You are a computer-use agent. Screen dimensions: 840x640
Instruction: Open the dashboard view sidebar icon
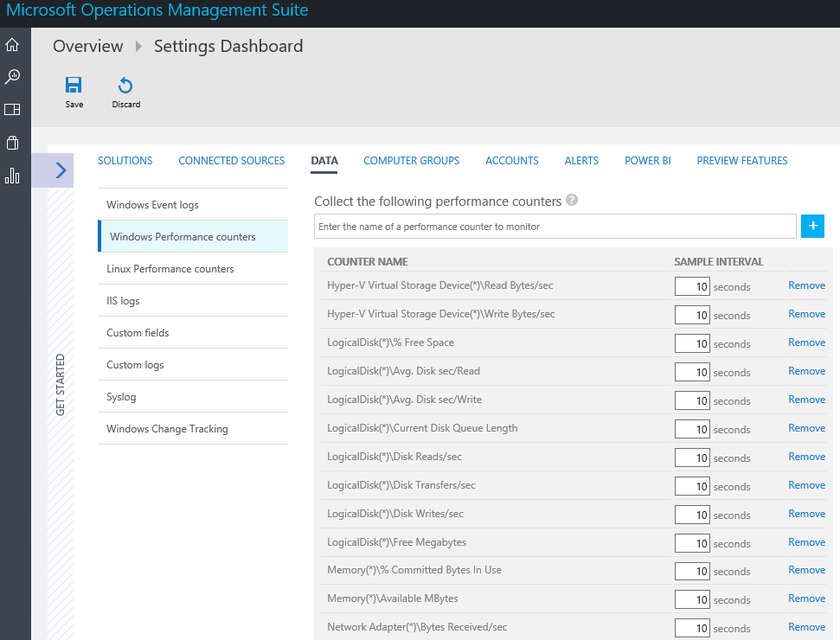pos(12,110)
